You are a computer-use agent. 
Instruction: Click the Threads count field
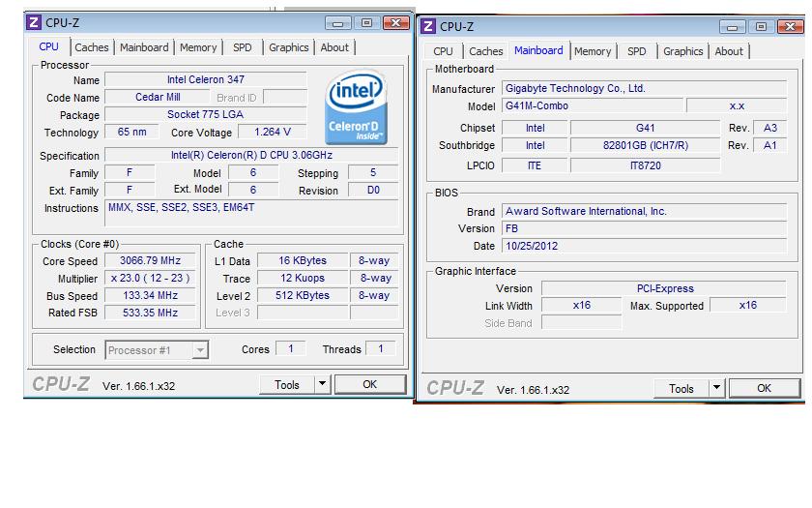click(381, 348)
